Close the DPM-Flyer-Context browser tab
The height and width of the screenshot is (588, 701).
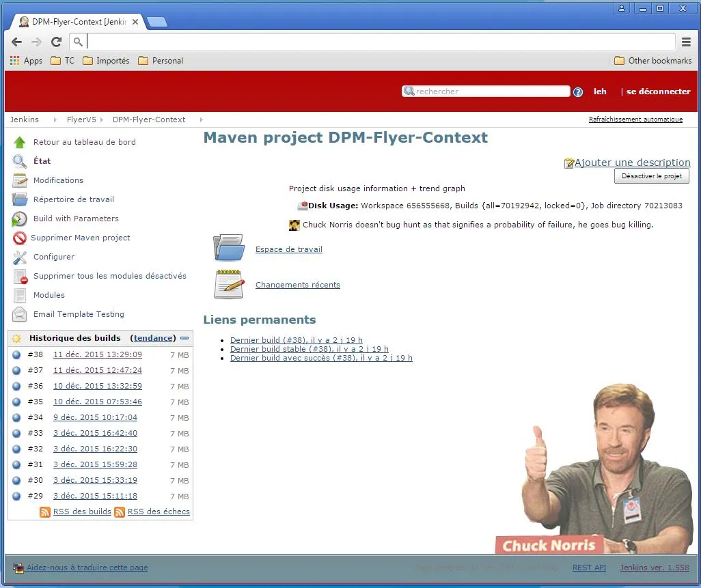[135, 22]
